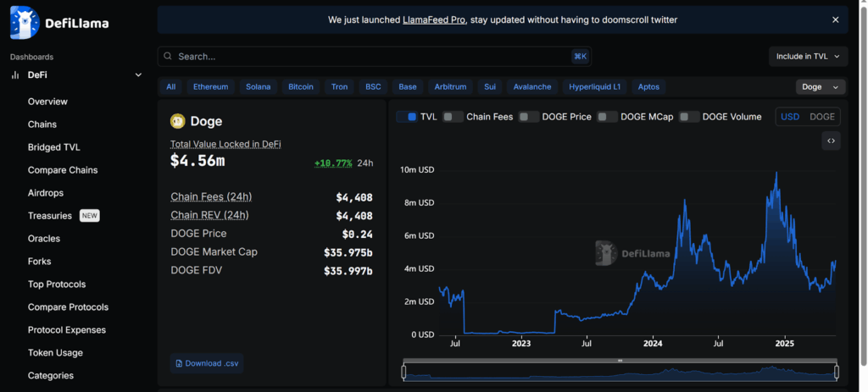This screenshot has height=392, width=868.
Task: Click the chart range slider top grip
Action: point(620,361)
